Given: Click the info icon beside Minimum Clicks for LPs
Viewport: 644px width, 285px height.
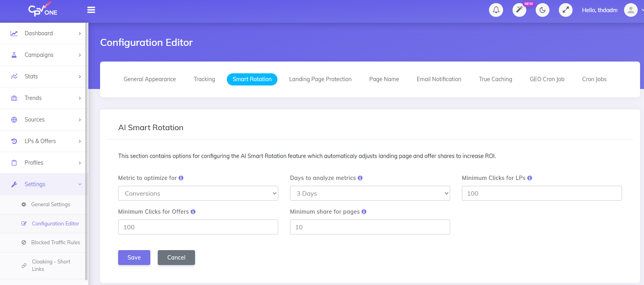Looking at the screenshot, I should pyautogui.click(x=530, y=178).
